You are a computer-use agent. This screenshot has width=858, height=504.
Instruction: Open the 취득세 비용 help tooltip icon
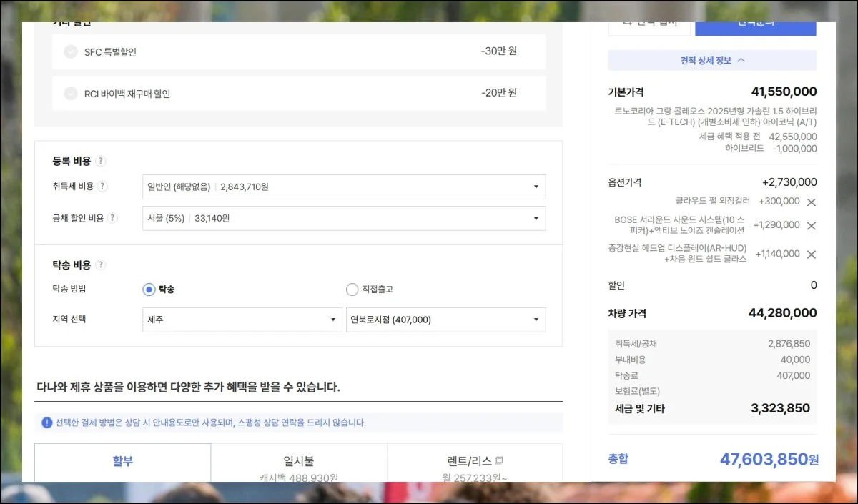pos(102,187)
